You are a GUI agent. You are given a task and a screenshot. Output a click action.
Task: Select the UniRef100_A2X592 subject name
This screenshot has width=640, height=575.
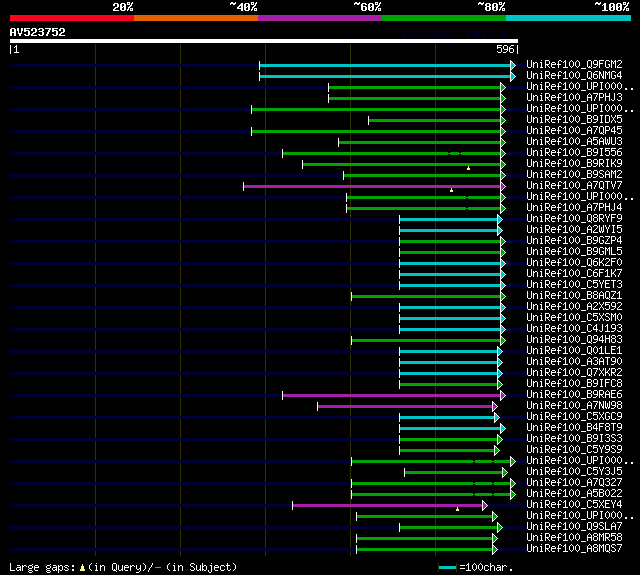pos(574,307)
